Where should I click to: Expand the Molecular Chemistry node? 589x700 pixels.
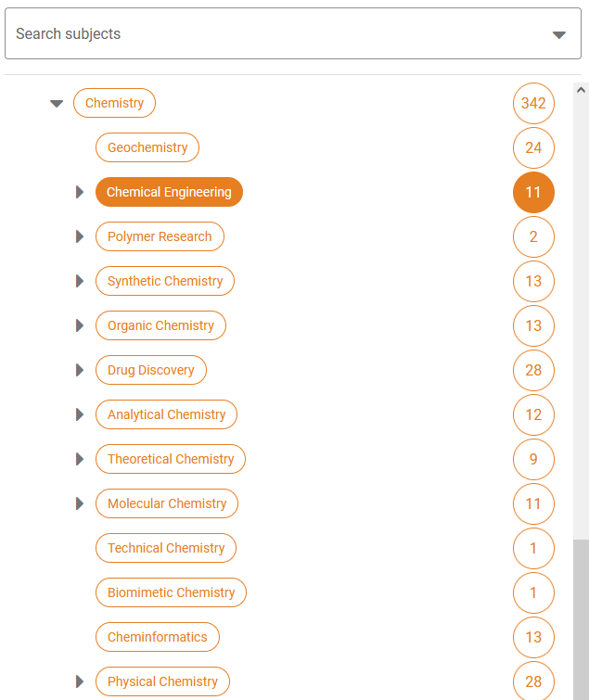coord(80,503)
